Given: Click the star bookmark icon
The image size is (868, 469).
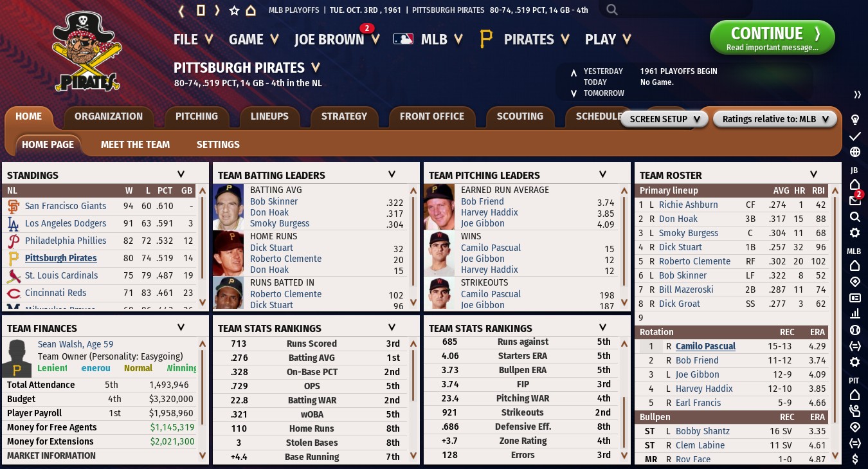Looking at the screenshot, I should 234,10.
